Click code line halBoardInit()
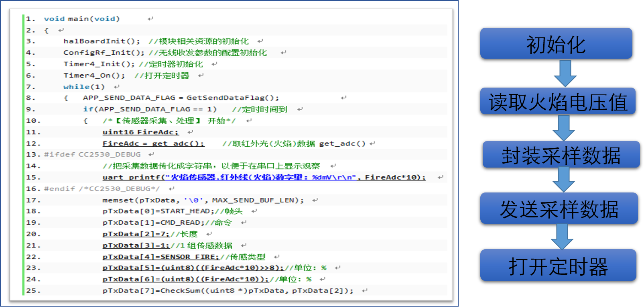The height and width of the screenshot is (307, 644). [x=102, y=41]
